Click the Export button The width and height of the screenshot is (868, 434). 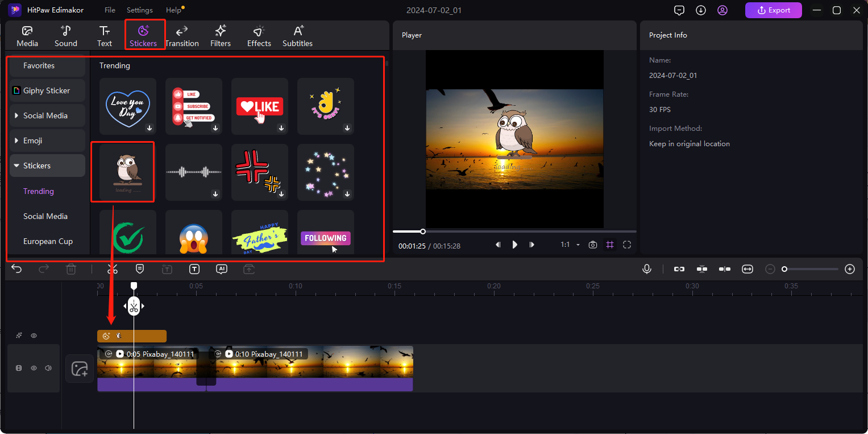[773, 10]
